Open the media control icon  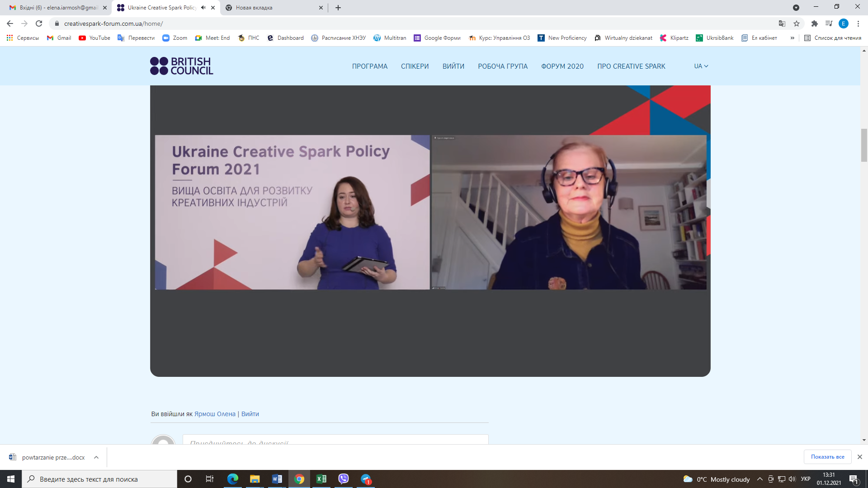(829, 23)
